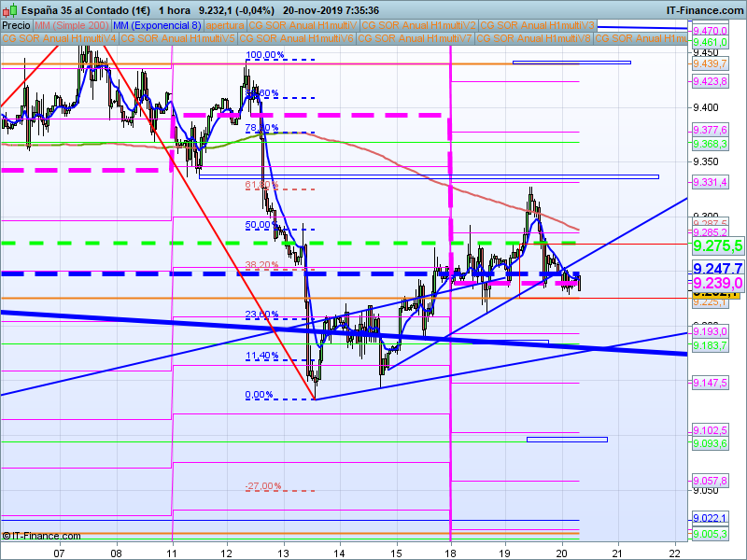
Task: Select the CG SOR Anual H1multiV6 label
Action: [x=296, y=38]
